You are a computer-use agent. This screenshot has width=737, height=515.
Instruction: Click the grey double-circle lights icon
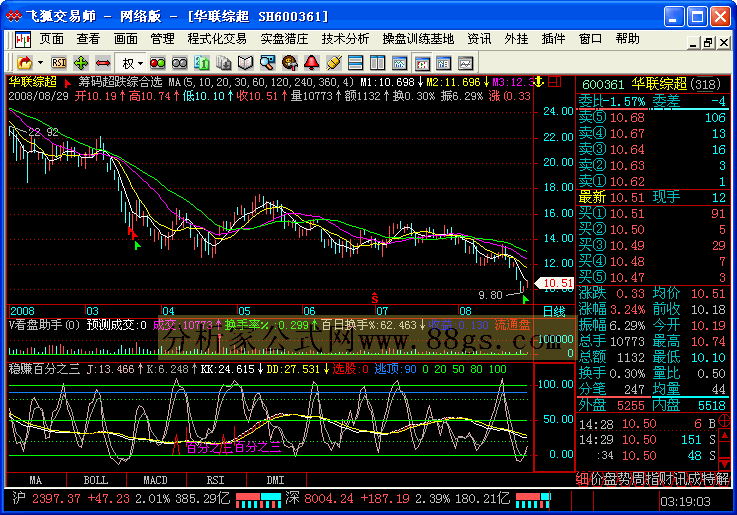coord(180,62)
